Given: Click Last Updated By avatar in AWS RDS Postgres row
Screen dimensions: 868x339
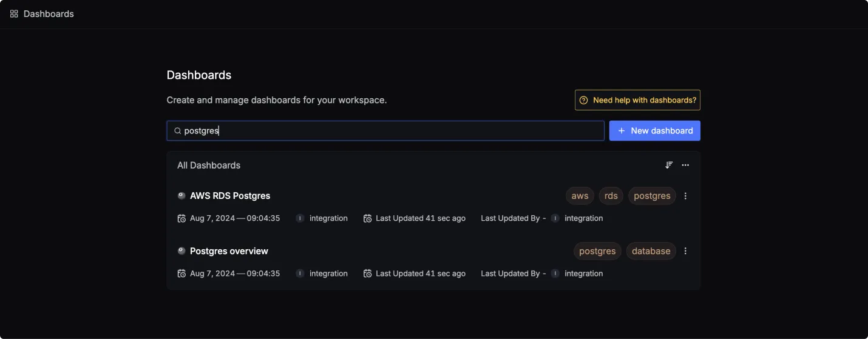Looking at the screenshot, I should [555, 218].
